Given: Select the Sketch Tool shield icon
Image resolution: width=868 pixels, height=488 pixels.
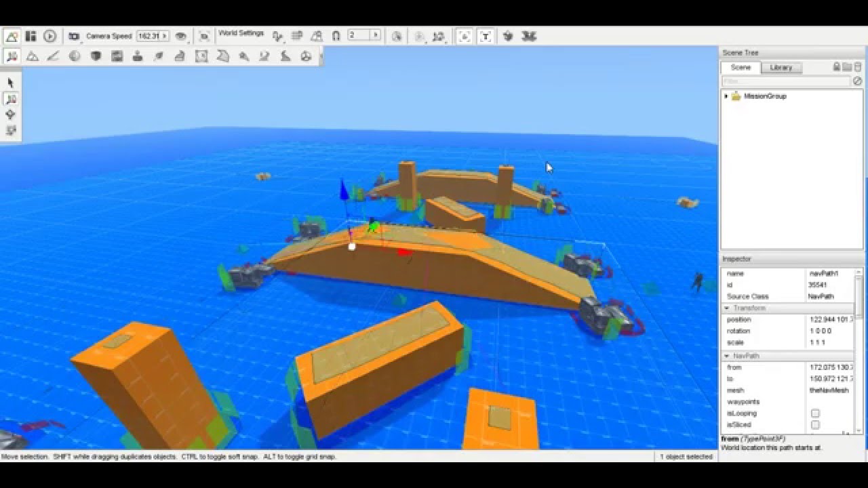Looking at the screenshot, I should tap(96, 57).
